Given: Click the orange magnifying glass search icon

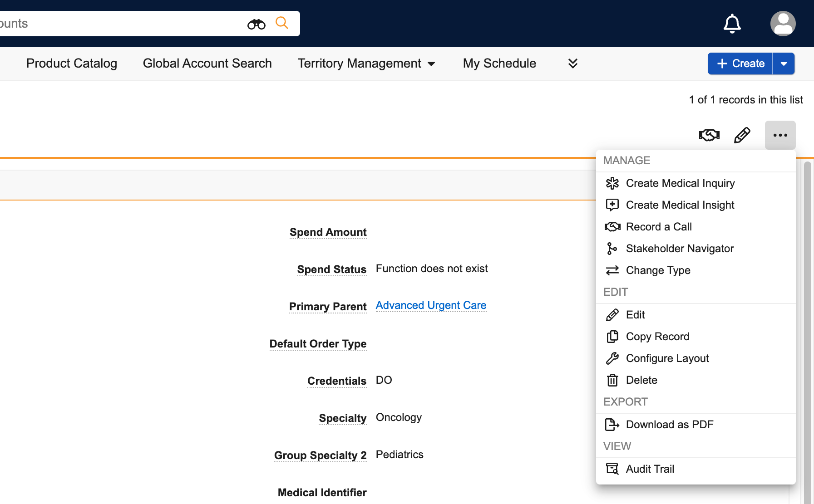Looking at the screenshot, I should [282, 23].
